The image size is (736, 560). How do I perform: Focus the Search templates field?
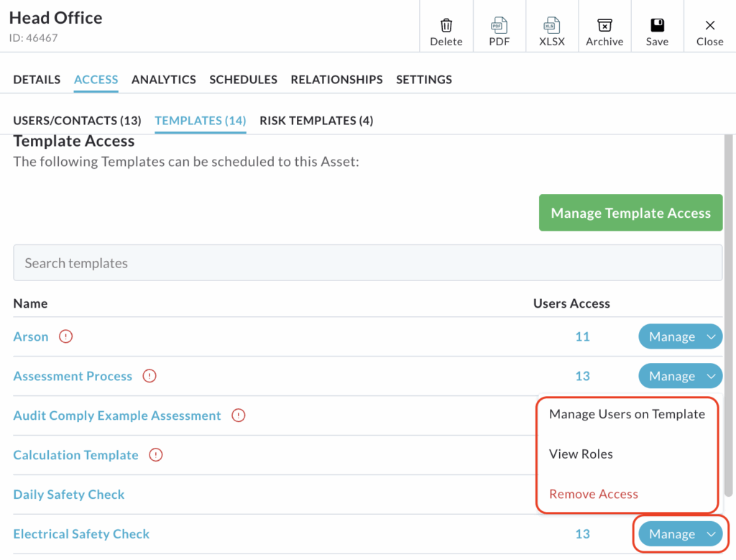tap(367, 263)
